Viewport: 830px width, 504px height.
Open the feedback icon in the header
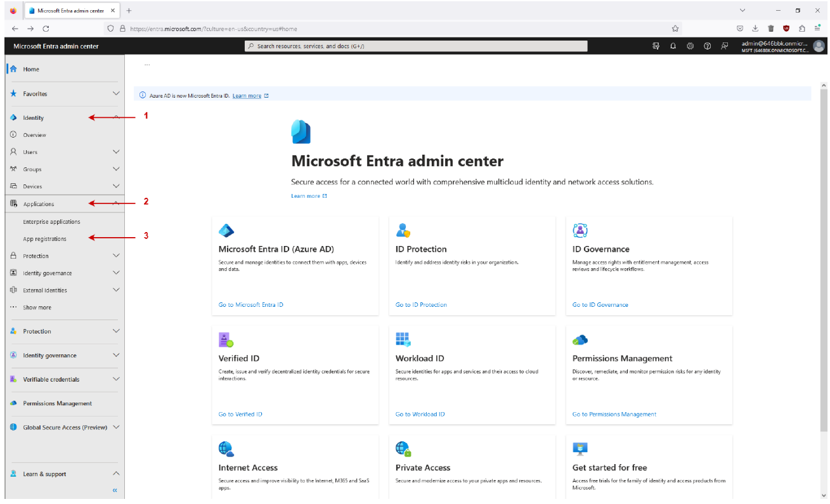pos(724,46)
